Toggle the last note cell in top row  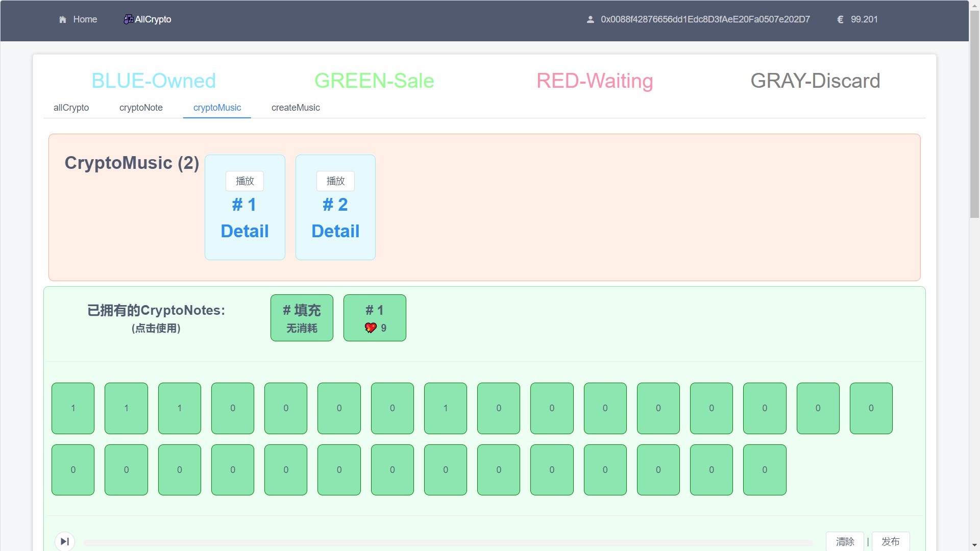871,408
